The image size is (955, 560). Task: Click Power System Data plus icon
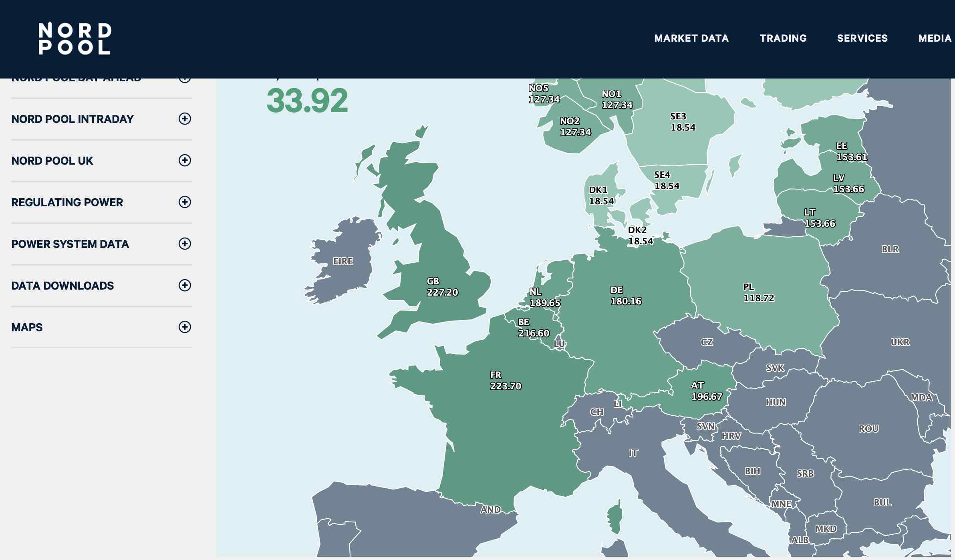pos(185,244)
